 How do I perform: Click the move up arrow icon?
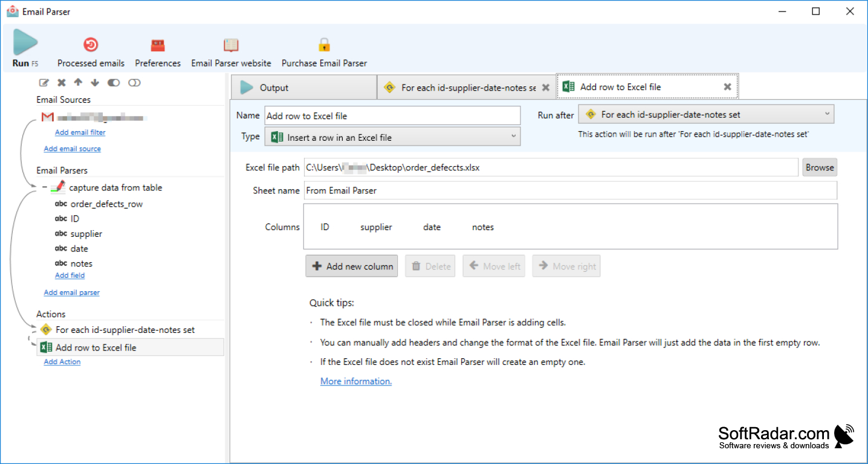coord(78,83)
